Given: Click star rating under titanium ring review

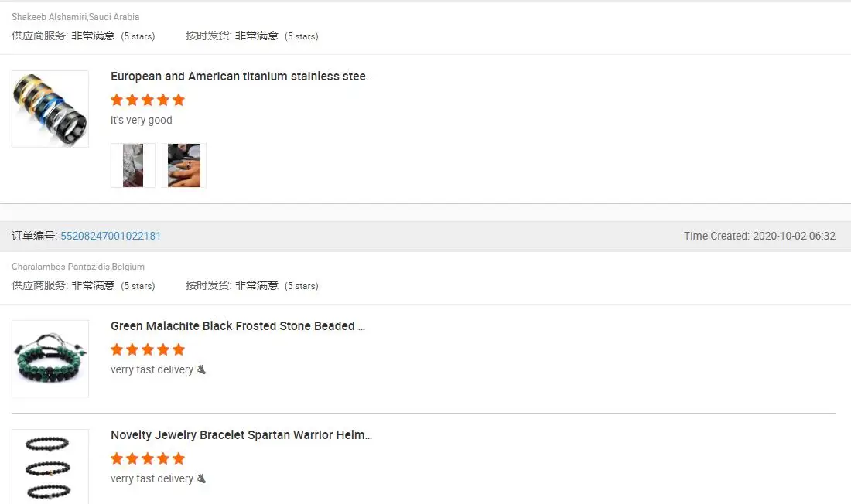Looking at the screenshot, I should [148, 100].
